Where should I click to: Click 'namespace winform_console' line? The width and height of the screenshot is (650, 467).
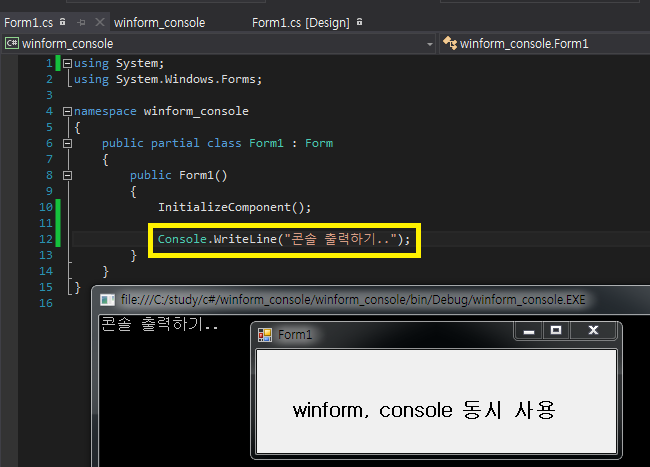click(161, 111)
